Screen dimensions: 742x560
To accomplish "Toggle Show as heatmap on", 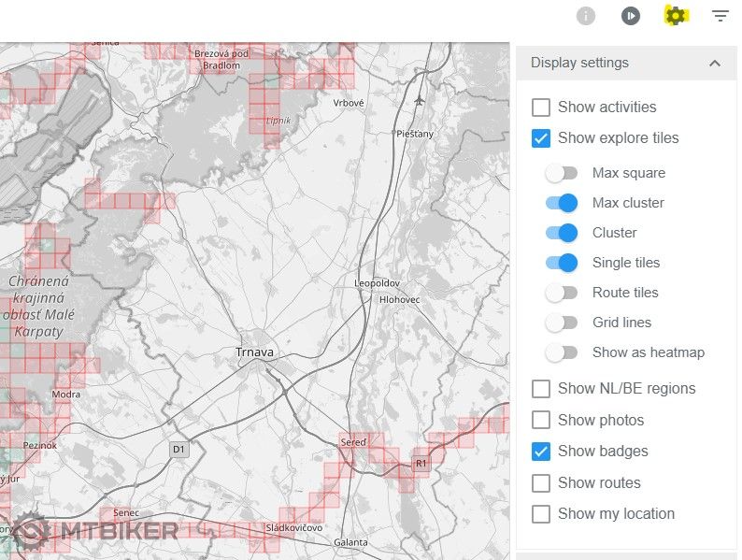I will (562, 352).
